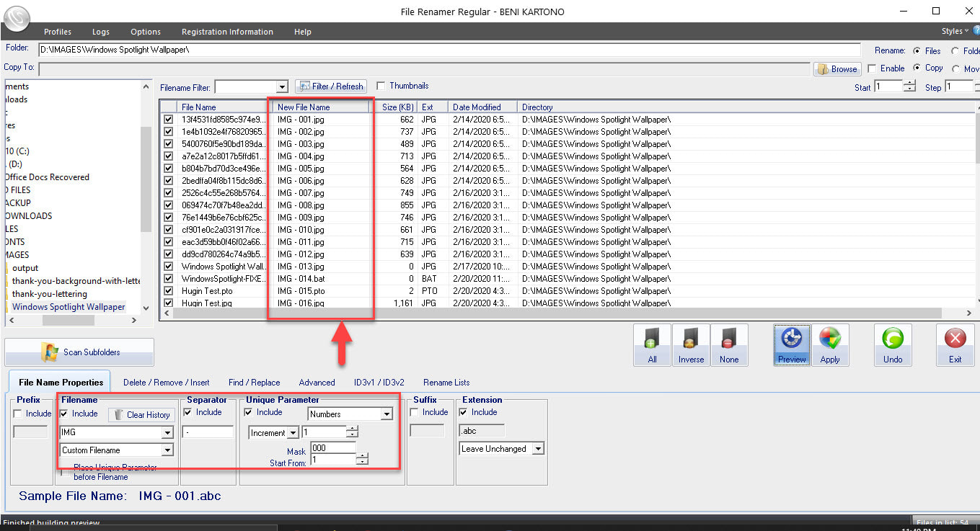Toggle the Unique Parameter Include checkbox

249,412
